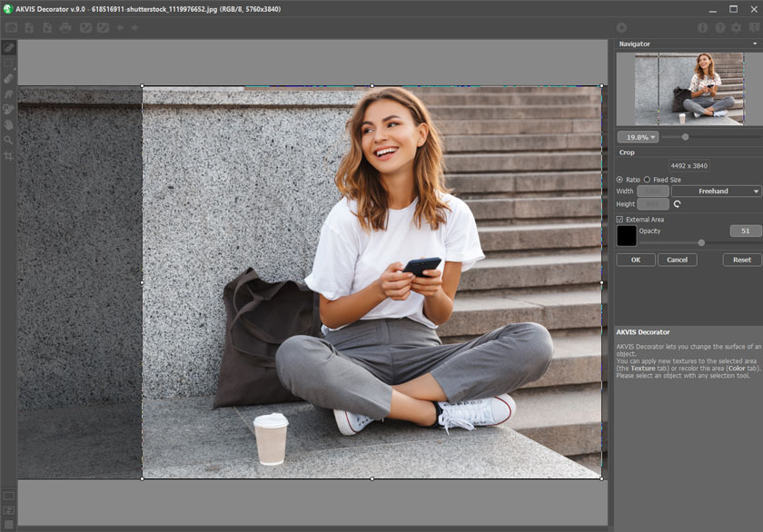This screenshot has width=763, height=532.
Task: Click the Width input field
Action: (x=652, y=192)
